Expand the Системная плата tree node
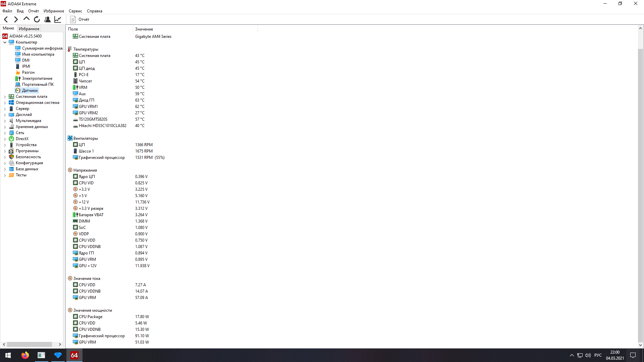Viewport: 644px width, 362px height. click(x=5, y=97)
